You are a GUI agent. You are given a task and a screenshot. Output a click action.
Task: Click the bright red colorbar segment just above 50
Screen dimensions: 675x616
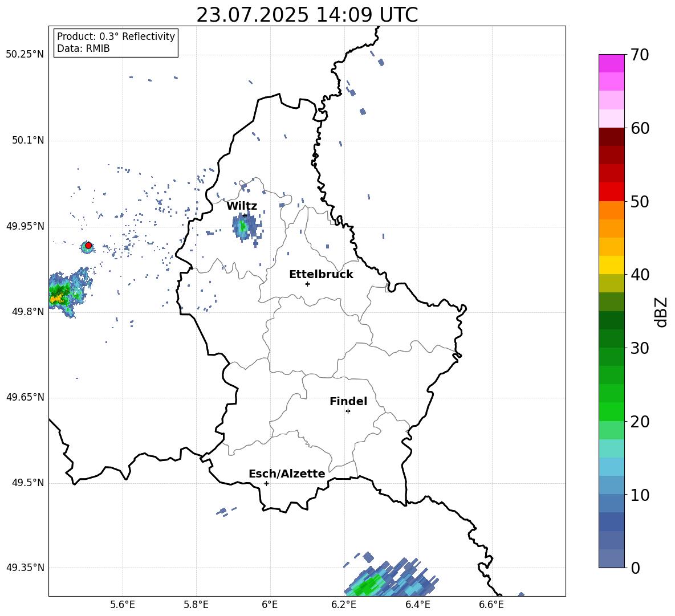[x=611, y=192]
